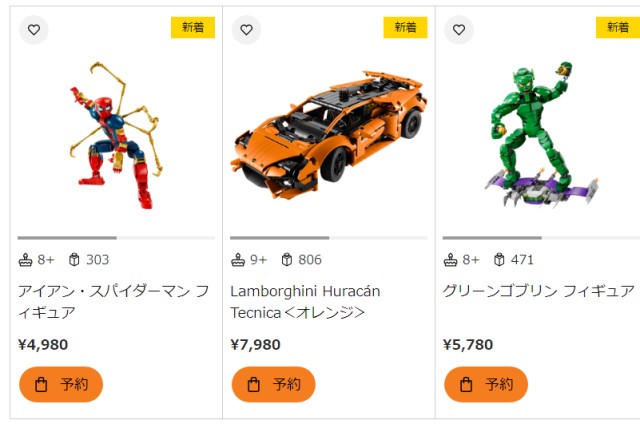Reserve the ¥4,980 Iron Spider-Man figure
Image resolution: width=640 pixels, height=424 pixels.
tap(61, 384)
